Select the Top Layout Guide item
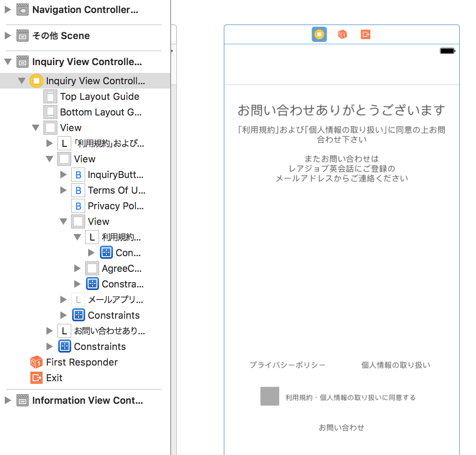 coord(99,96)
